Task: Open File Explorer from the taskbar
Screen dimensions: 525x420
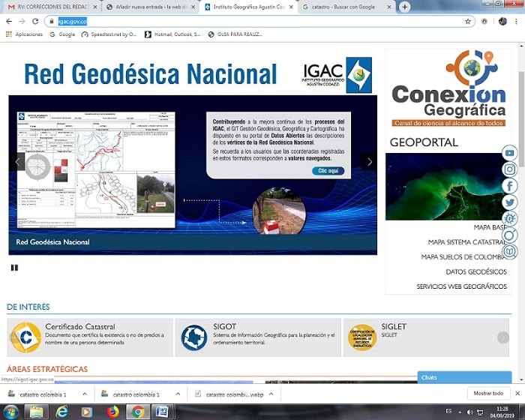Action: 36,412
